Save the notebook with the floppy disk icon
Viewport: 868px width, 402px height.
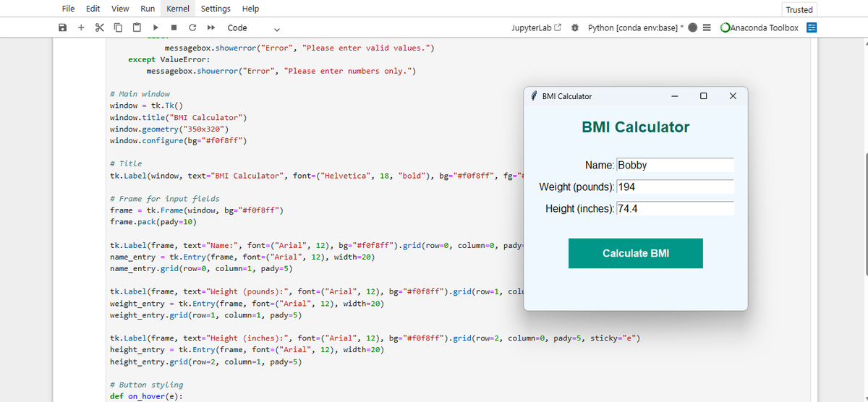[x=63, y=27]
